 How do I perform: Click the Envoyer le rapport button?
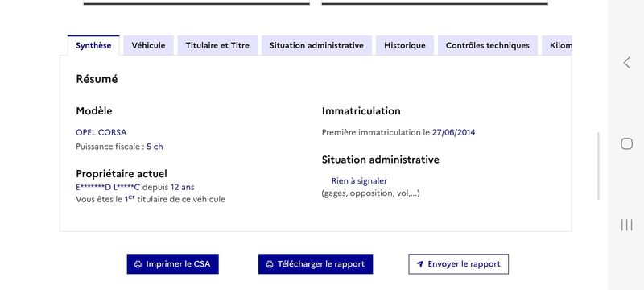pos(458,264)
